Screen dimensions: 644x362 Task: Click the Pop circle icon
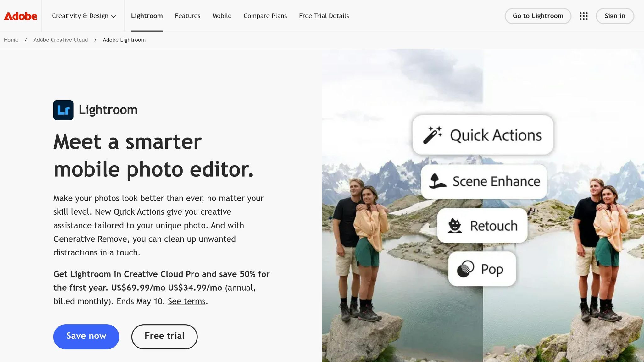pos(465,269)
